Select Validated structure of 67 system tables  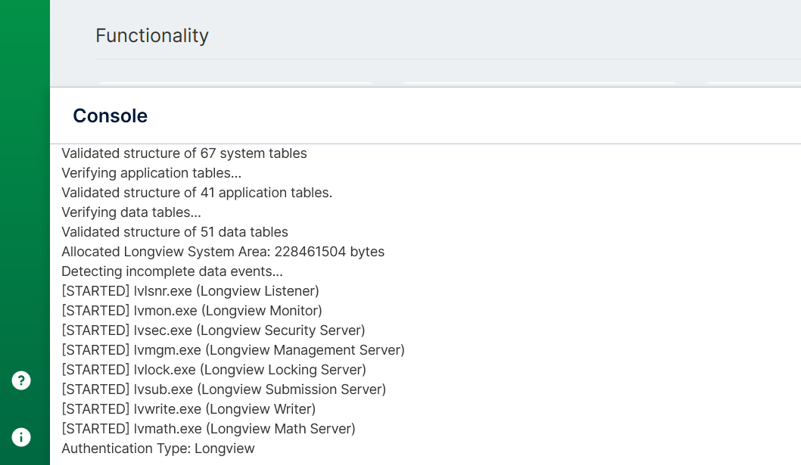tap(184, 153)
